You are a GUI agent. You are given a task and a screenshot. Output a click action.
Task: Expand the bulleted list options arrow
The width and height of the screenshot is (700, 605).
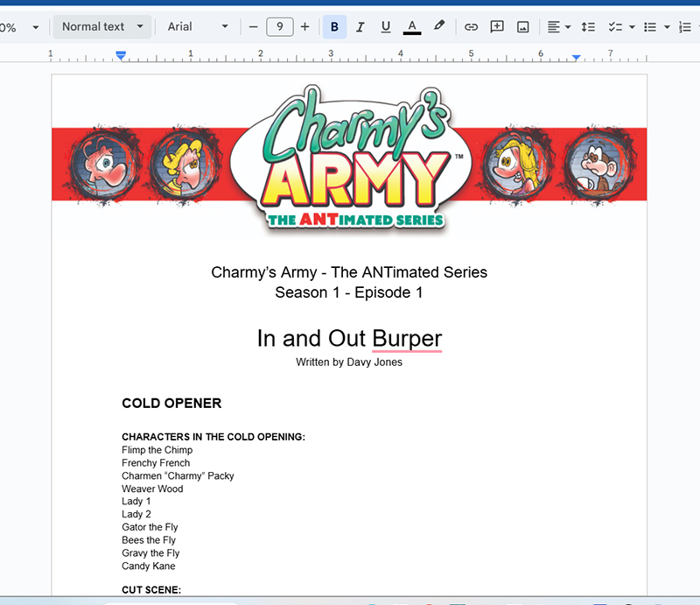(x=667, y=27)
